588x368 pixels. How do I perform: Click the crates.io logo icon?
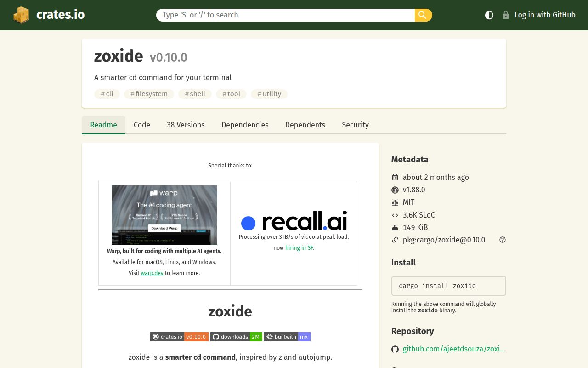21,15
